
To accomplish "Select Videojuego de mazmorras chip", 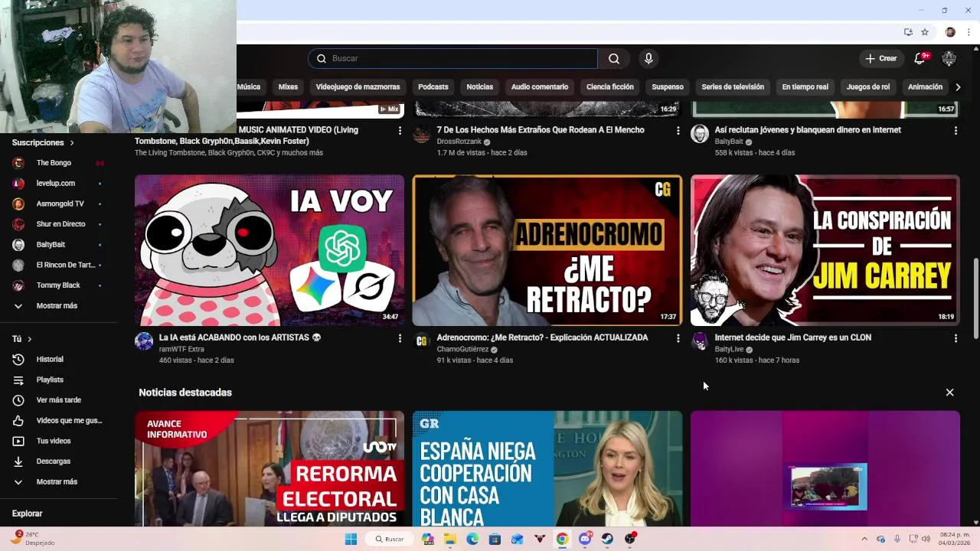I will (x=358, y=87).
